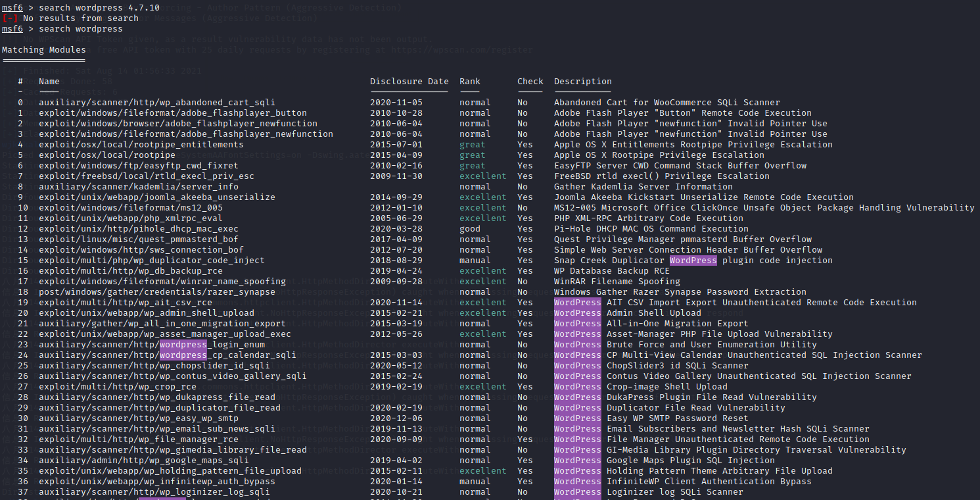Viewport: 980px width, 500px height.
Task: Click disclosure date '2005-06-29'
Action: tap(396, 218)
